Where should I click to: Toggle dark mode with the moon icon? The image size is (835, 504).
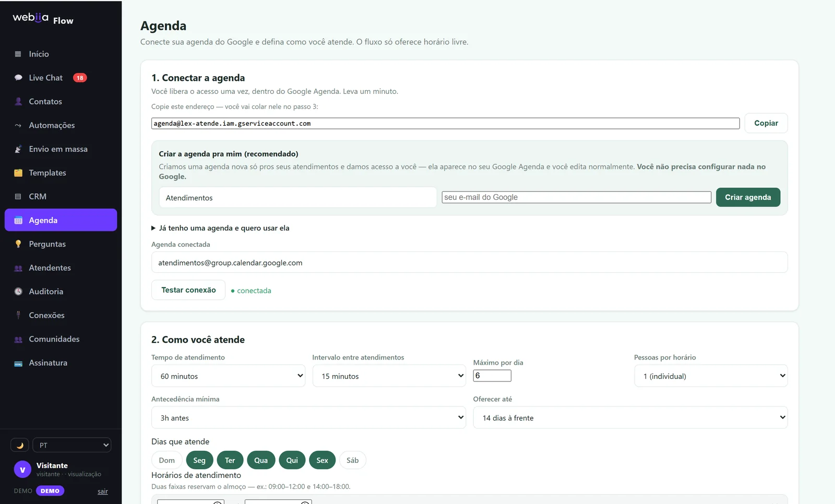(20, 445)
